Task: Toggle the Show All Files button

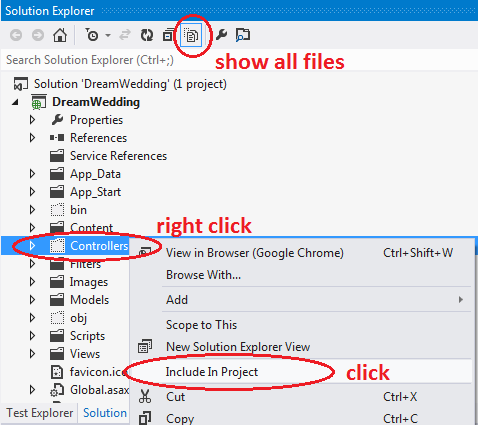Action: (x=191, y=35)
